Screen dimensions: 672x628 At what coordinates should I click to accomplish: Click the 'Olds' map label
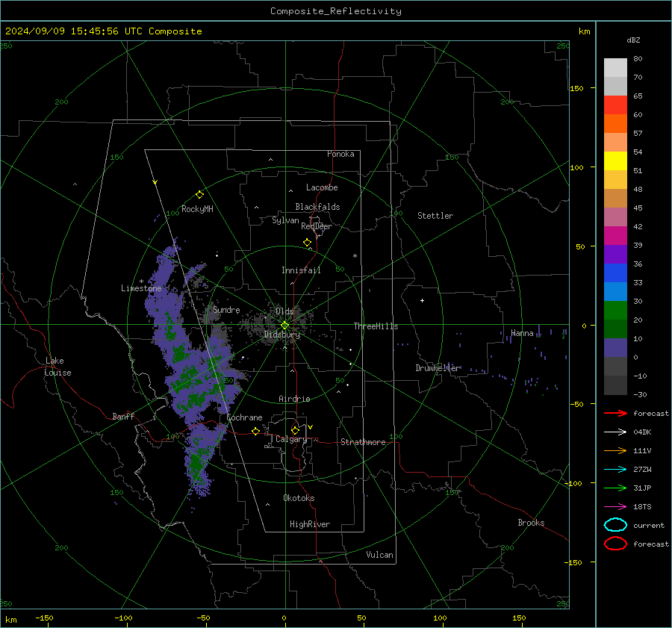284,311
